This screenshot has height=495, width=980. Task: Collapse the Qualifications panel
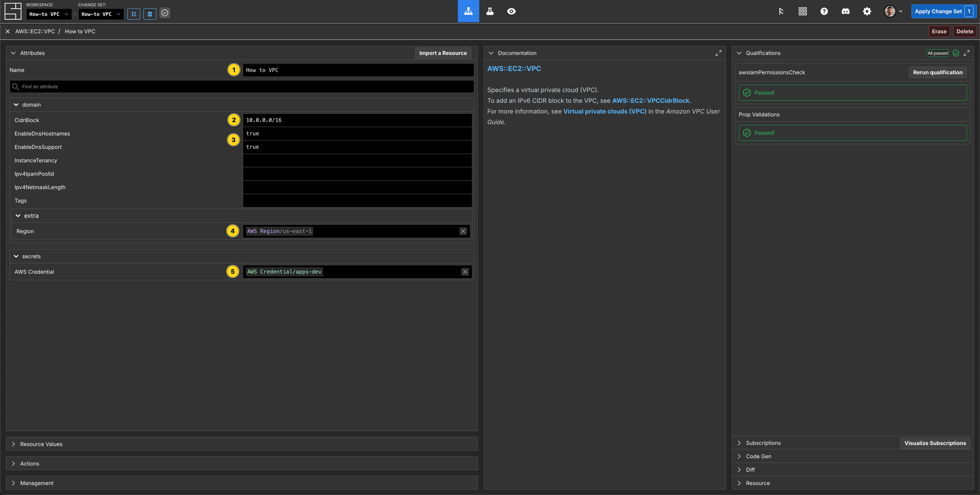[x=739, y=53]
